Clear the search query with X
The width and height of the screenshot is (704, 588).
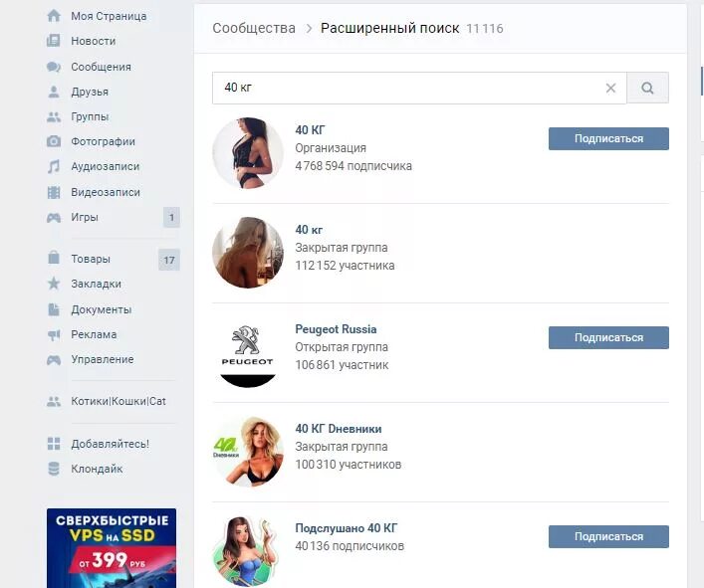[610, 88]
